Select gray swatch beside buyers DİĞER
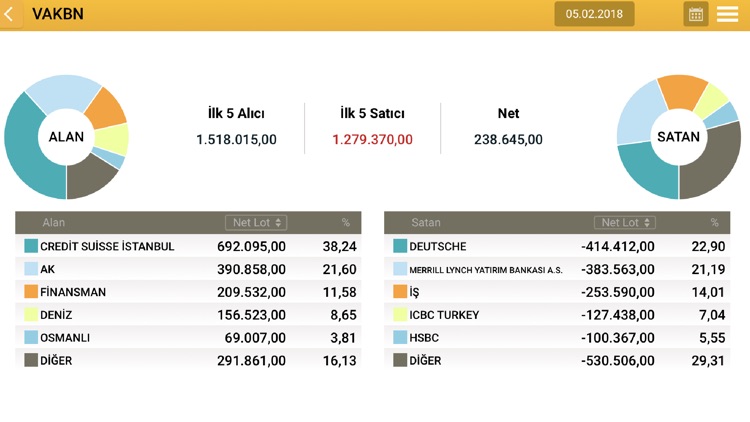The height and width of the screenshot is (422, 750). tap(31, 360)
